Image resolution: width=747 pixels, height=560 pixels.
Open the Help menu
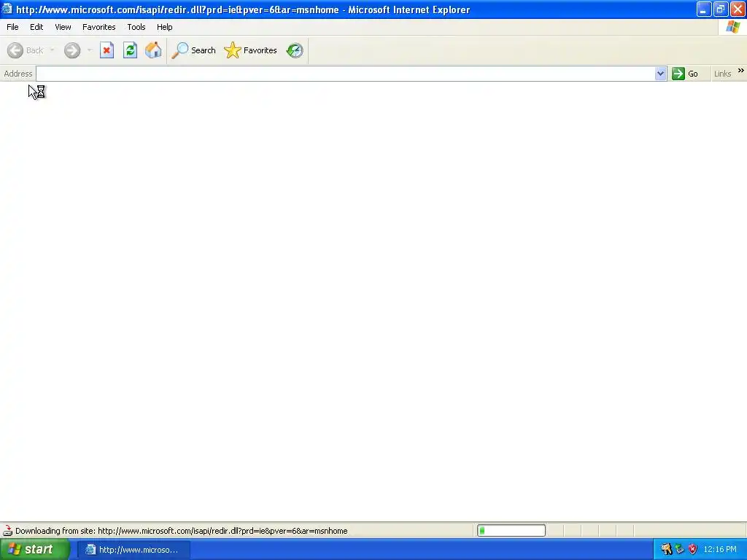click(x=164, y=27)
